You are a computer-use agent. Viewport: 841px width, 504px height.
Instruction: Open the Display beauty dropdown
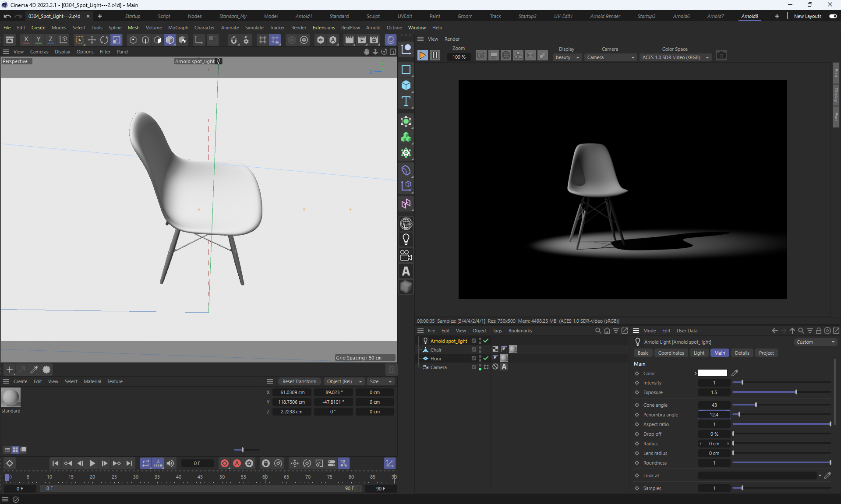567,57
